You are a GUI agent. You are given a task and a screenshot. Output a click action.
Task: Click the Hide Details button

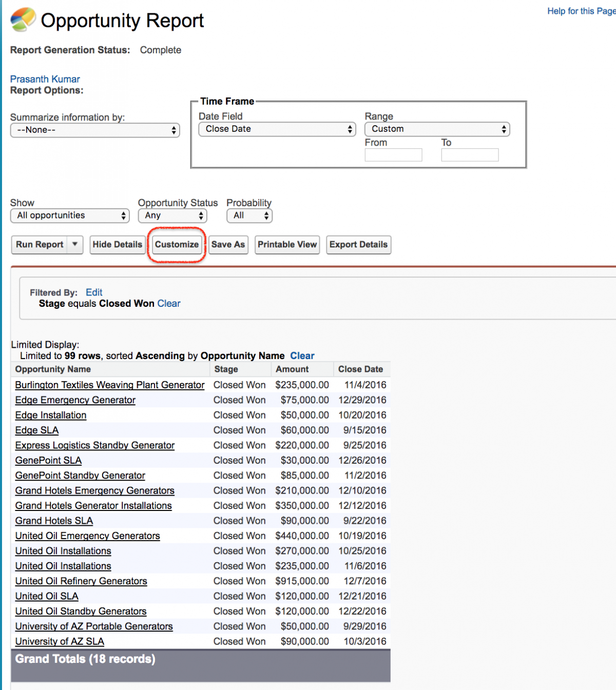tap(117, 245)
